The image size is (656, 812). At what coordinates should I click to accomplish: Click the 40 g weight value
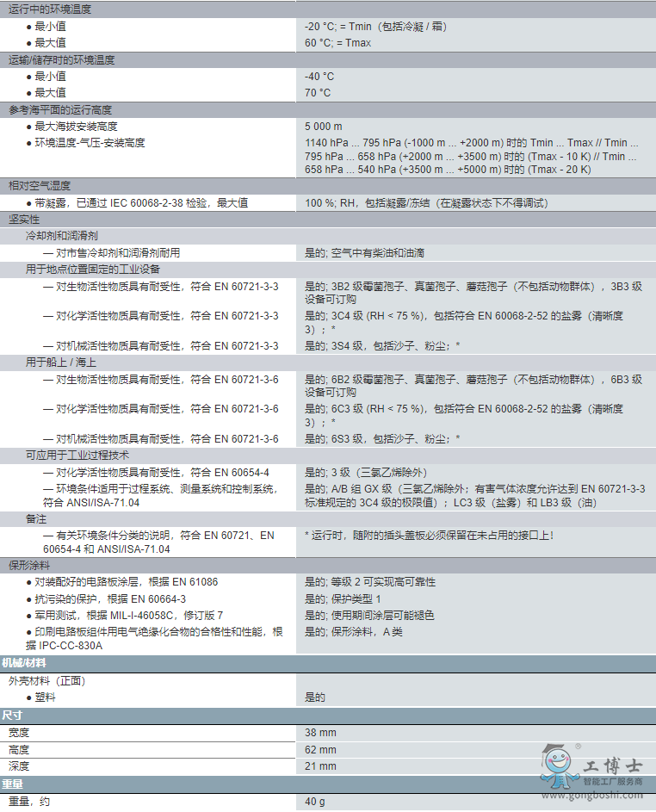pos(314,802)
